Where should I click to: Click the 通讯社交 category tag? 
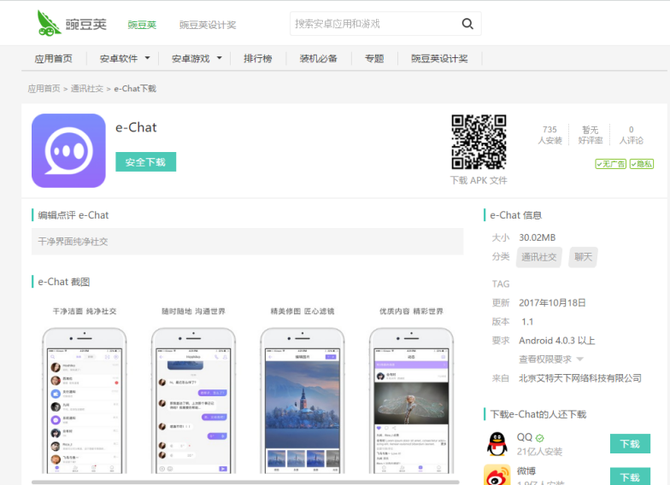539,257
